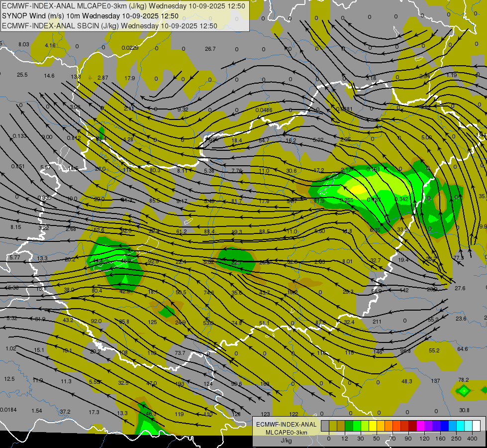Click the map value '0.133'
The width and height of the screenshot is (487, 448).
[x=19, y=136]
